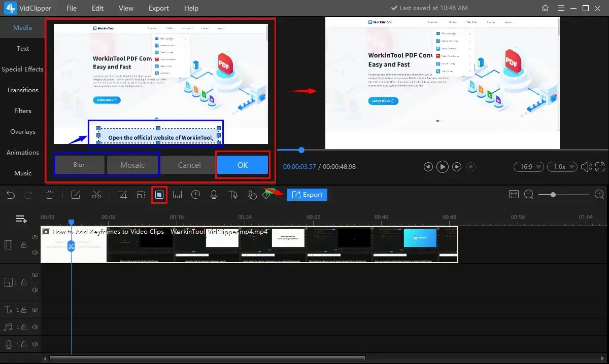Delete clip with the trash icon
Screen dimensions: 609x364
(50, 194)
